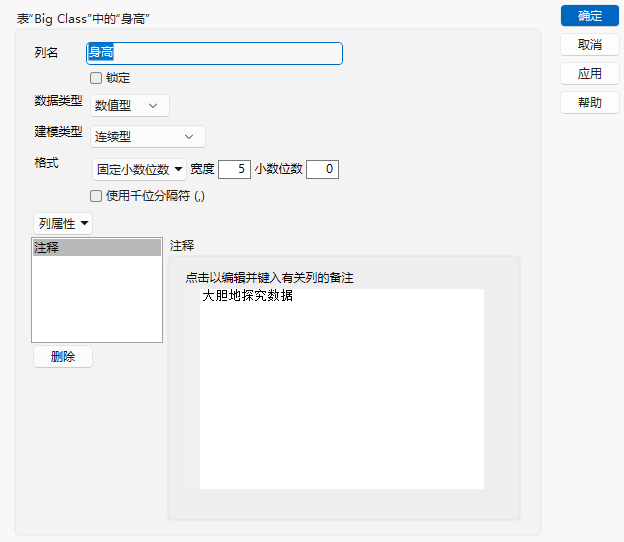Apply changes with the 应用 button
Viewport: 624px width, 542px height.
click(x=589, y=74)
